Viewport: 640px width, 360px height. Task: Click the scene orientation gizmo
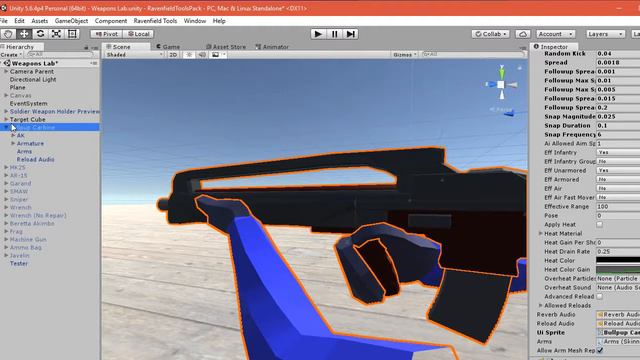click(501, 84)
